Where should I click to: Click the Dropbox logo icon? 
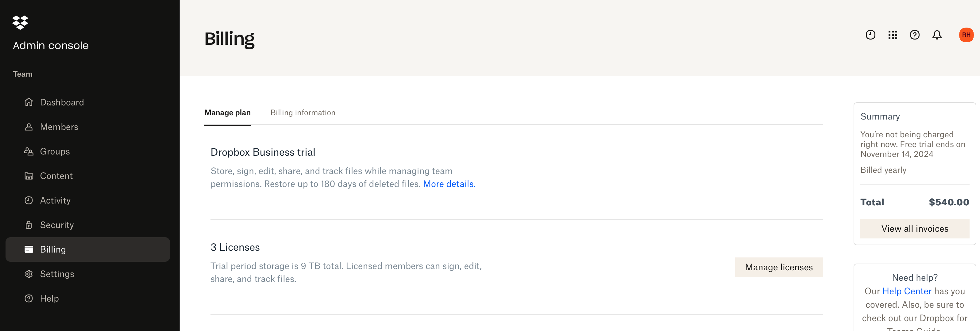coord(20,22)
